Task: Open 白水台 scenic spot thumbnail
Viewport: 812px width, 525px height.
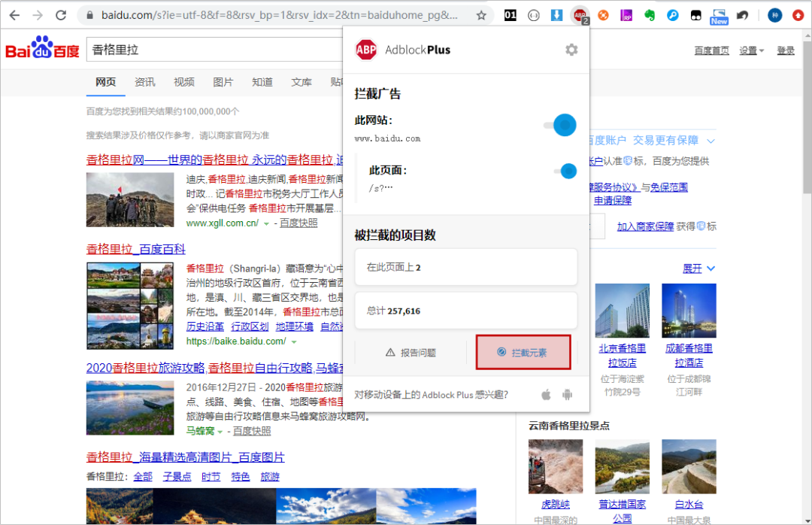Action: pos(689,466)
